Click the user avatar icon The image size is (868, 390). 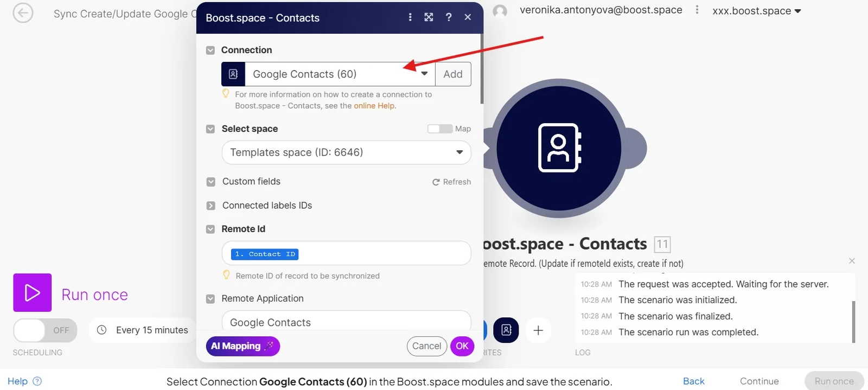click(x=500, y=11)
